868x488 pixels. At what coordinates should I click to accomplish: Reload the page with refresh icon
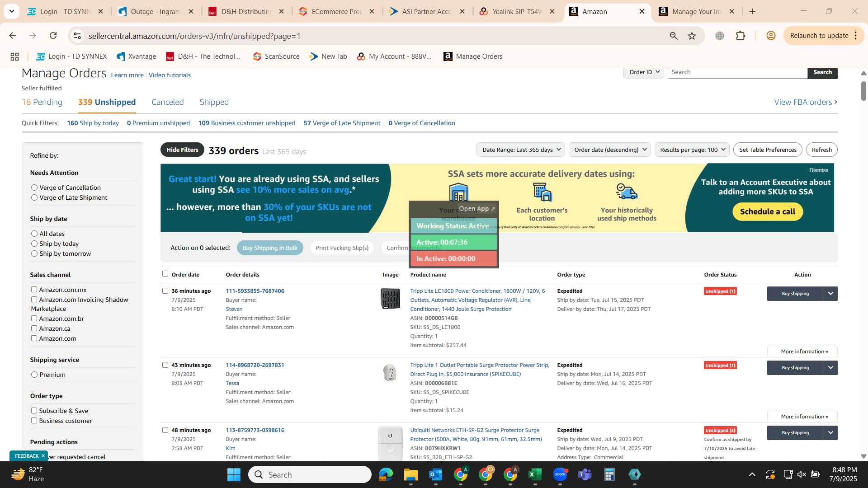(x=53, y=36)
